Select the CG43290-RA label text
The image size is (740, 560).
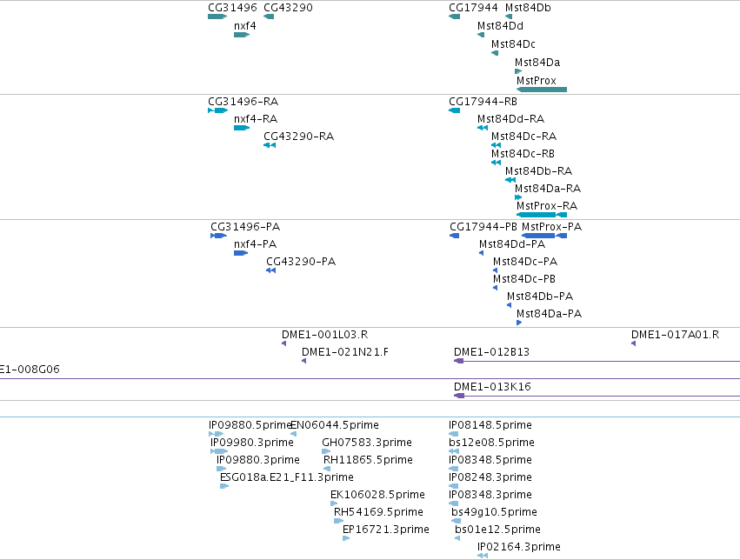point(298,137)
